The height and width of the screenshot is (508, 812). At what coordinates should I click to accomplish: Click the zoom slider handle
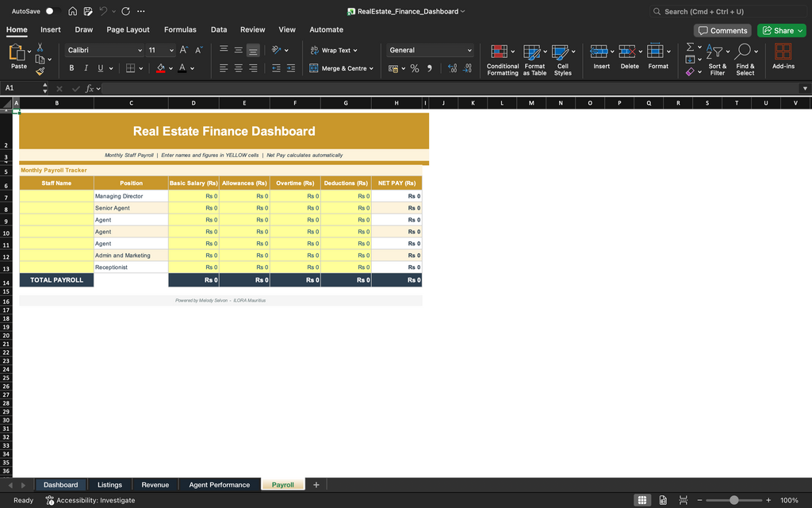(x=733, y=500)
